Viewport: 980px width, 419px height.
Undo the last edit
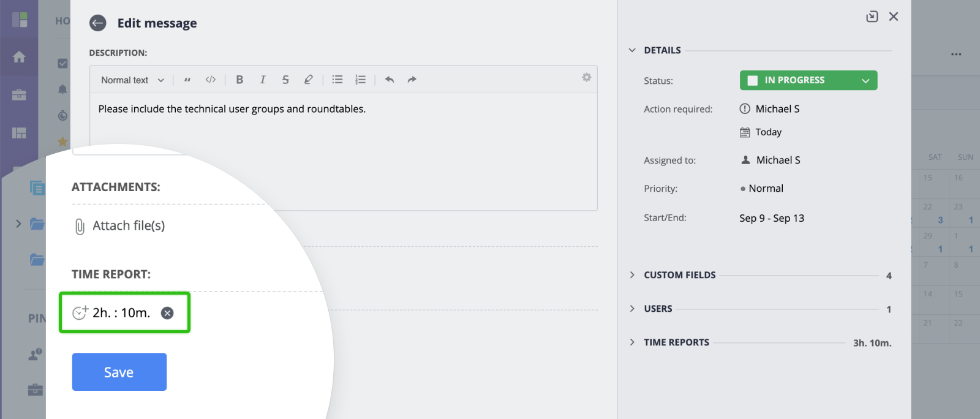(390, 80)
